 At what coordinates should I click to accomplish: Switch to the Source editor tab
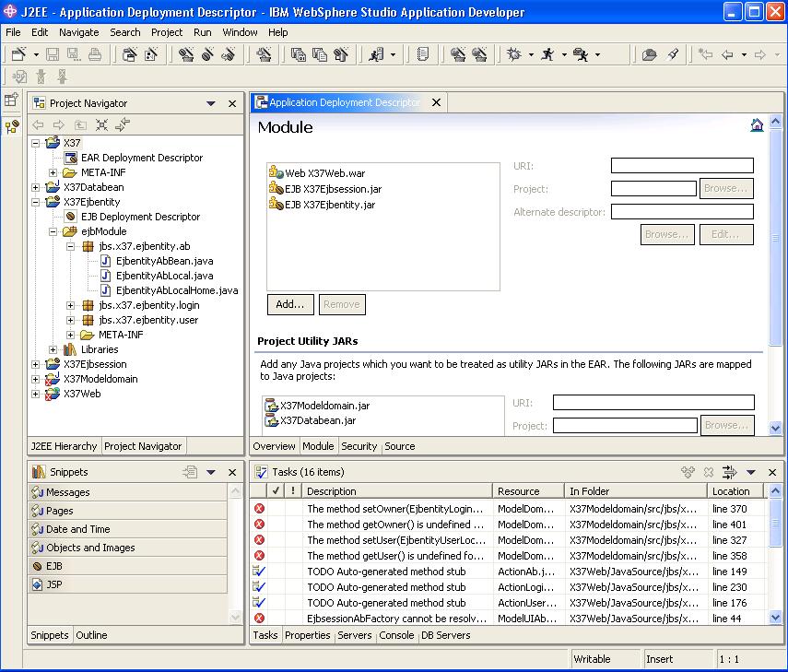(399, 446)
